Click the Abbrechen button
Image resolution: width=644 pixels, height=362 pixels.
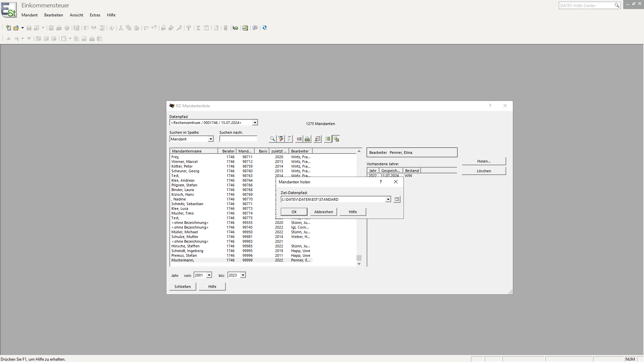(x=323, y=212)
